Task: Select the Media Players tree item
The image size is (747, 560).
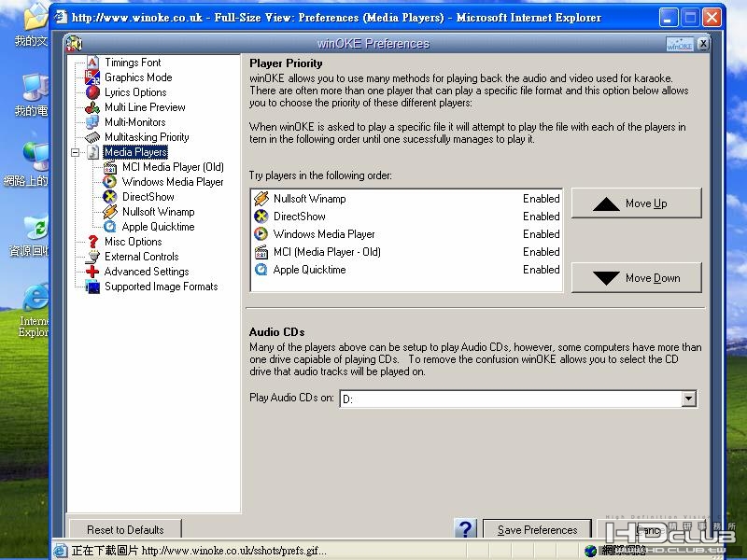Action: tap(135, 152)
